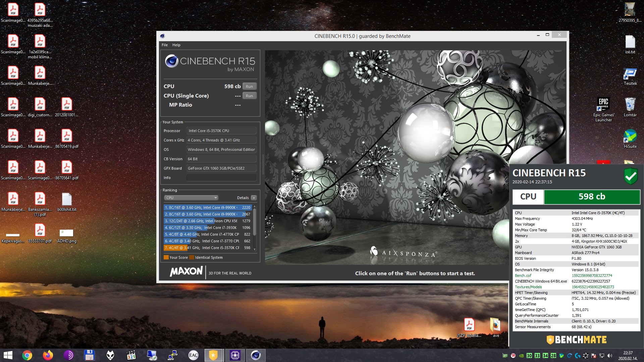Click the BenchMate green shield checkmark
The image size is (644, 362).
click(x=631, y=176)
